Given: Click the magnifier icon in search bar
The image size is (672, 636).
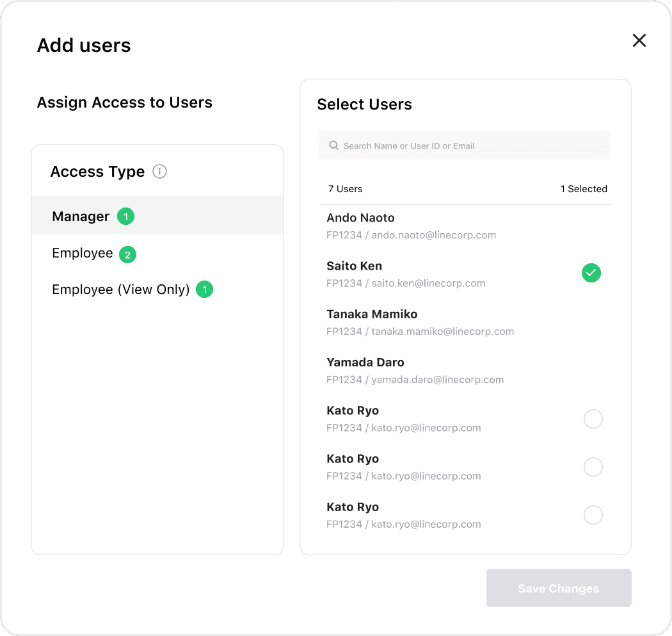Looking at the screenshot, I should (333, 145).
